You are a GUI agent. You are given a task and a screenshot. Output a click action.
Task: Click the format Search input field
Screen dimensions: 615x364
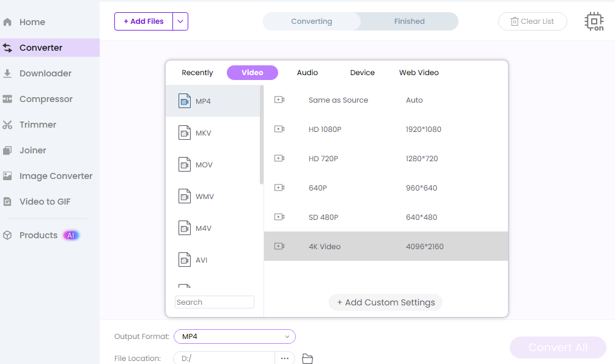[x=214, y=302]
